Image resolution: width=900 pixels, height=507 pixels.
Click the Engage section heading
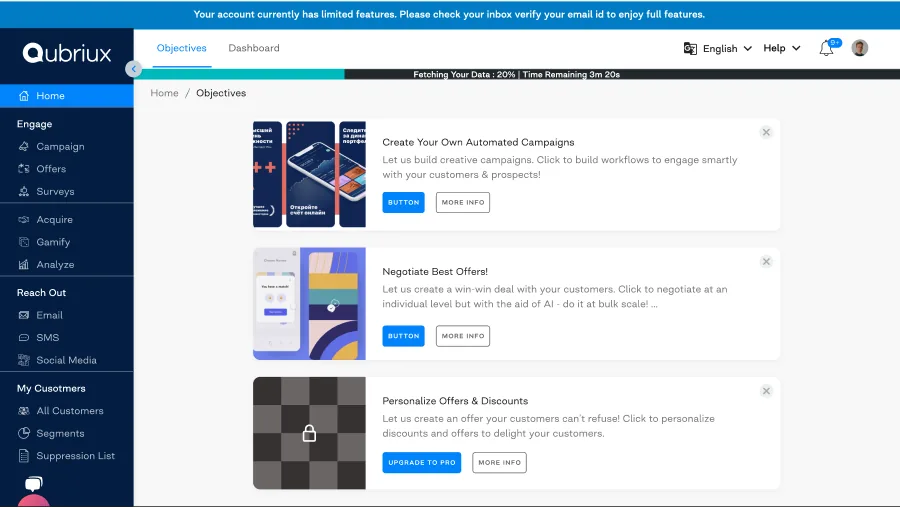[x=34, y=124]
